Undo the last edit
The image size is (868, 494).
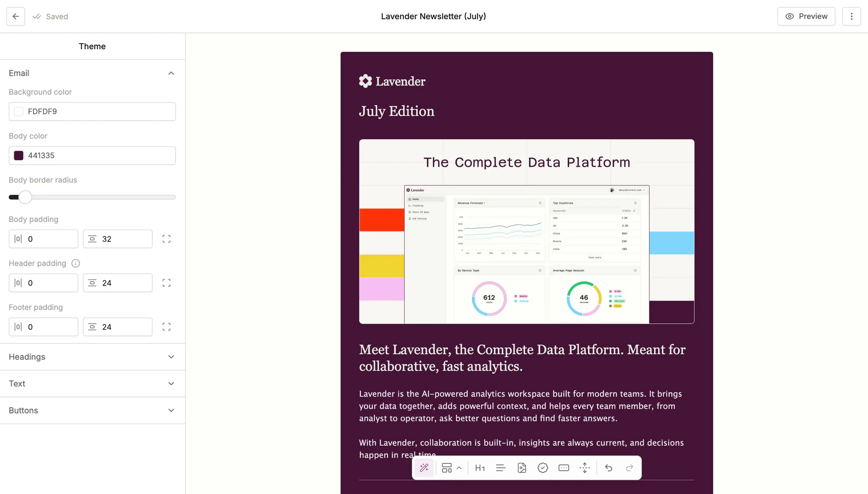point(608,467)
